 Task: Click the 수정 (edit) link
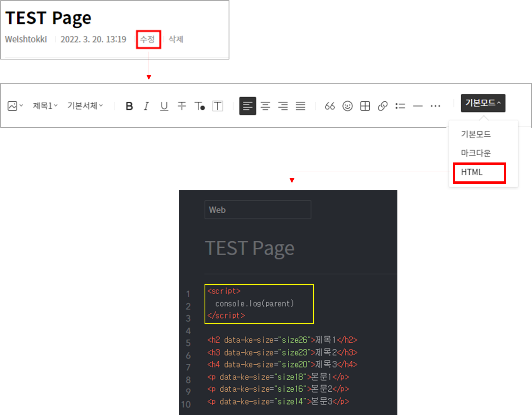pyautogui.click(x=147, y=39)
